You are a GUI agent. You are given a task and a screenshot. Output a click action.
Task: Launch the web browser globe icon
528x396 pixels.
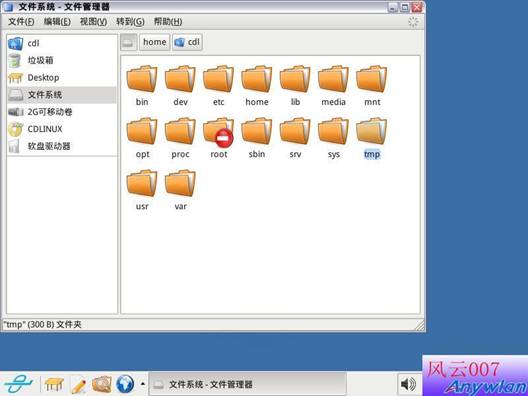pyautogui.click(x=125, y=384)
